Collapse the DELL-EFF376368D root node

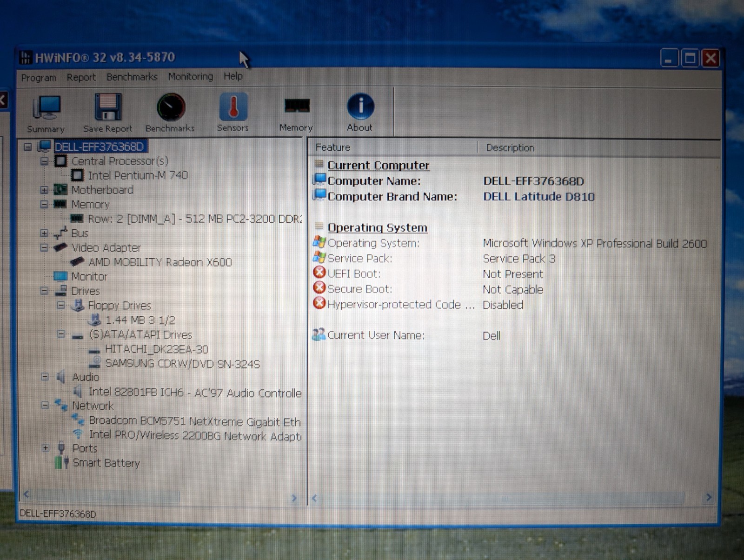pyautogui.click(x=28, y=147)
